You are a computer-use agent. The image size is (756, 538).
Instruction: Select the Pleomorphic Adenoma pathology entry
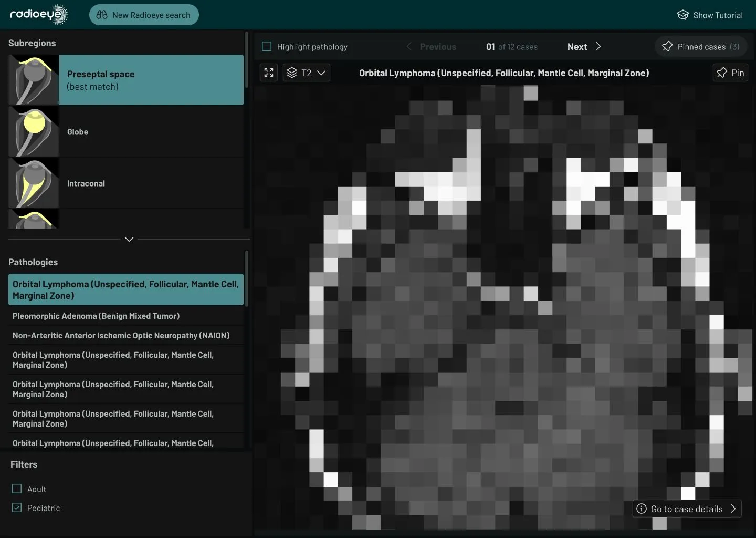point(96,316)
